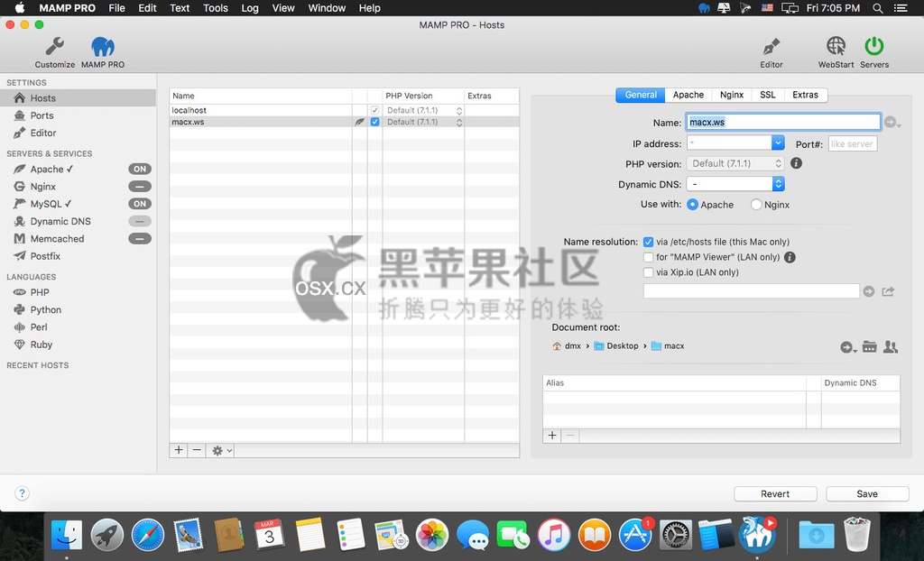Click the Save button
Viewport: 924px width, 561px height.
tap(867, 494)
